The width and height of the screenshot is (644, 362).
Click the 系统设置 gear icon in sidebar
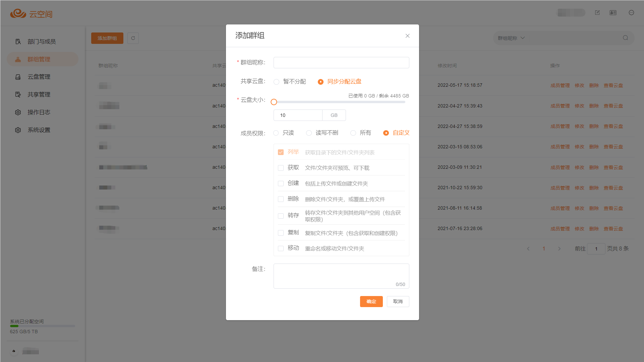coord(18,130)
